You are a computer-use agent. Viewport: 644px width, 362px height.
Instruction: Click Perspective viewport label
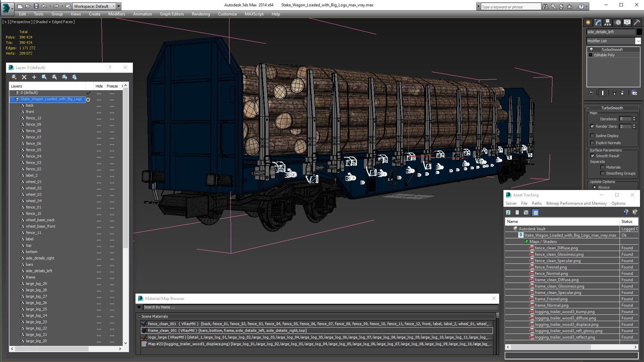tap(21, 22)
